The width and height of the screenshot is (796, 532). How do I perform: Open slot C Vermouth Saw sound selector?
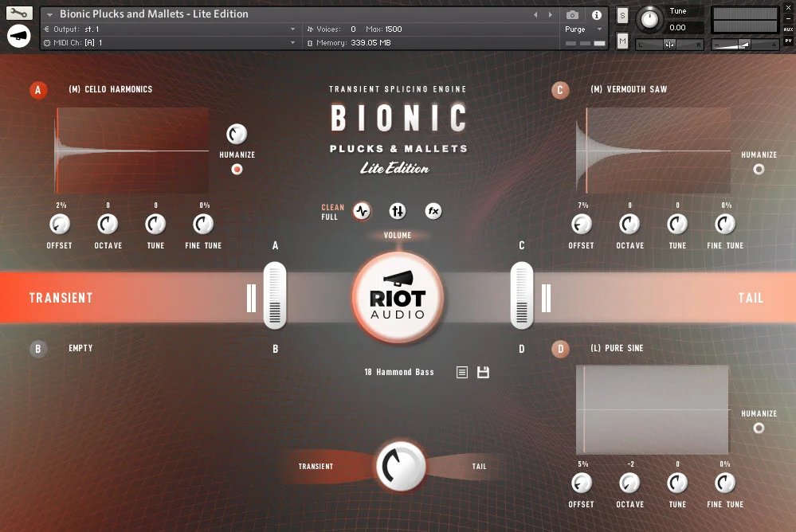click(x=629, y=89)
